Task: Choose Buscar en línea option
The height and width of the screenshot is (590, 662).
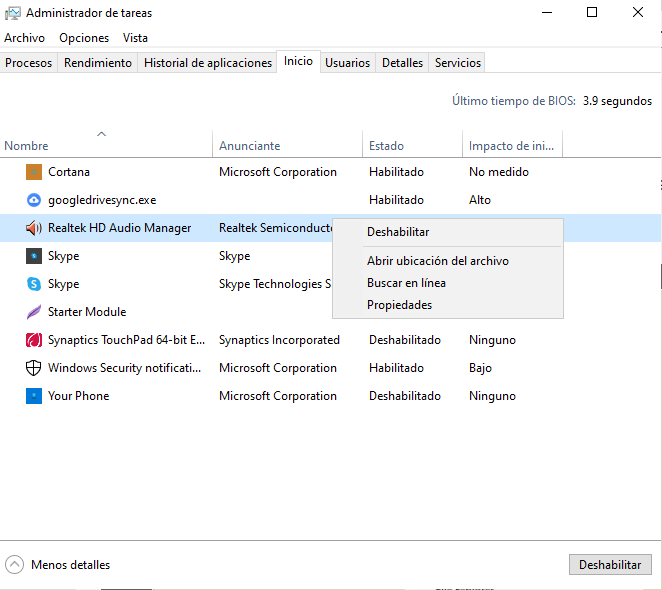Action: coord(448,283)
